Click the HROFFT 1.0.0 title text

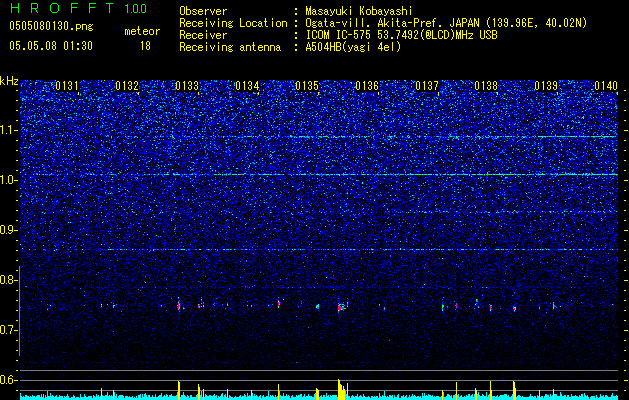[78, 8]
